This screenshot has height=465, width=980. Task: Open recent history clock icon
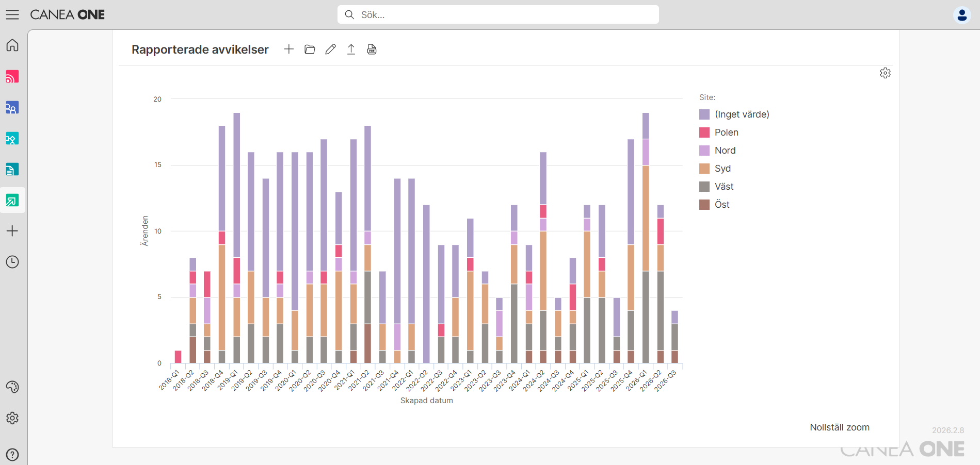[x=12, y=262]
